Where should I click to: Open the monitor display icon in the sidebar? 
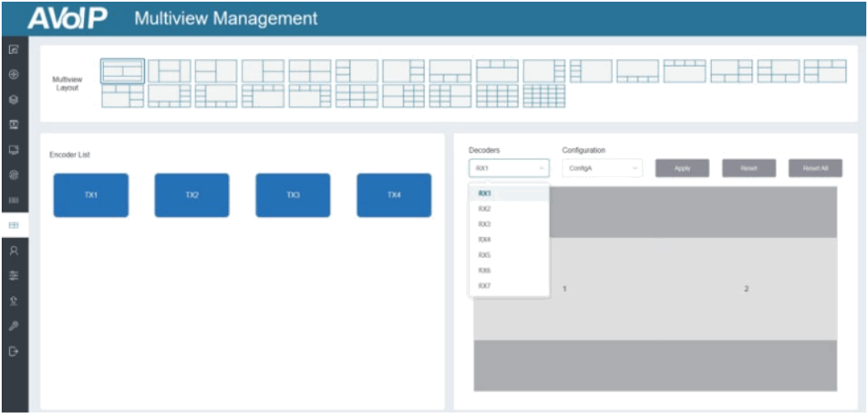tap(14, 150)
